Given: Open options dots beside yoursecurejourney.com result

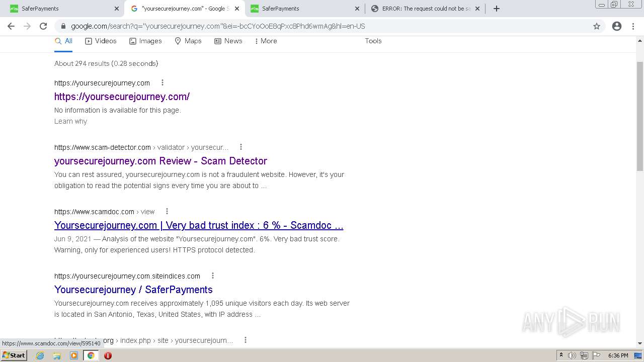Looking at the screenshot, I should pos(162,82).
